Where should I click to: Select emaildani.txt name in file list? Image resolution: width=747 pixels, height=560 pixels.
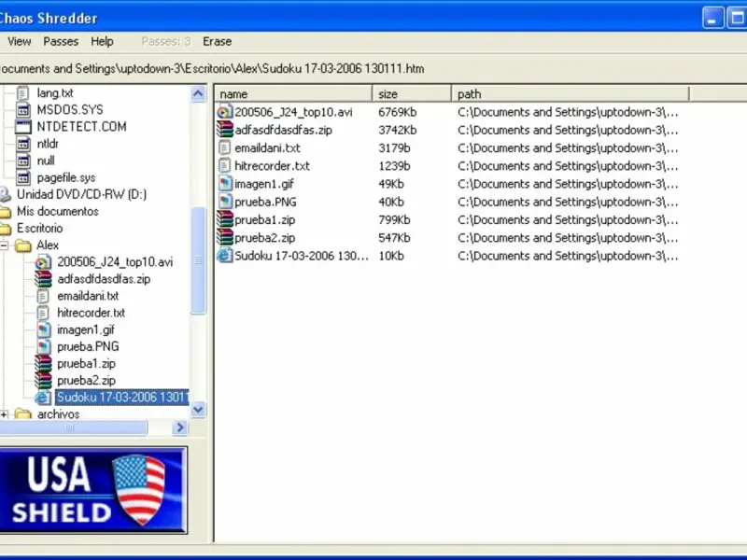tap(267, 148)
